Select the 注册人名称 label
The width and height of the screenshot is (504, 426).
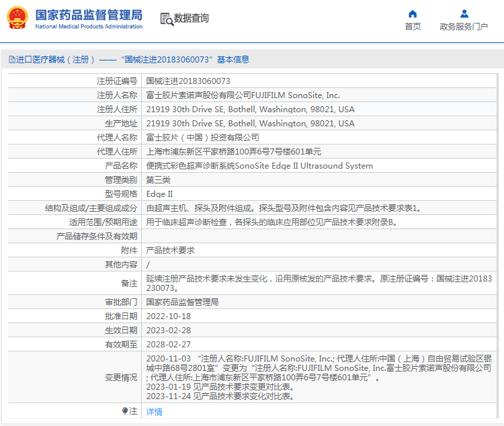point(117,95)
